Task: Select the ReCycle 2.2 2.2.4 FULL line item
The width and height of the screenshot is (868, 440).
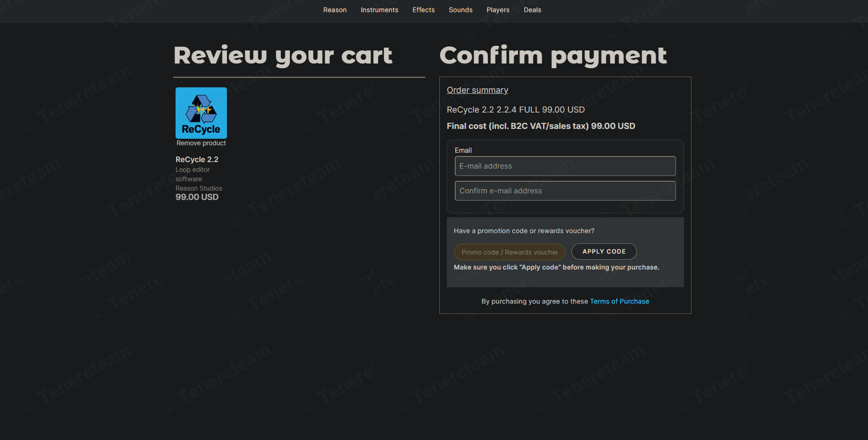Action: tap(515, 110)
